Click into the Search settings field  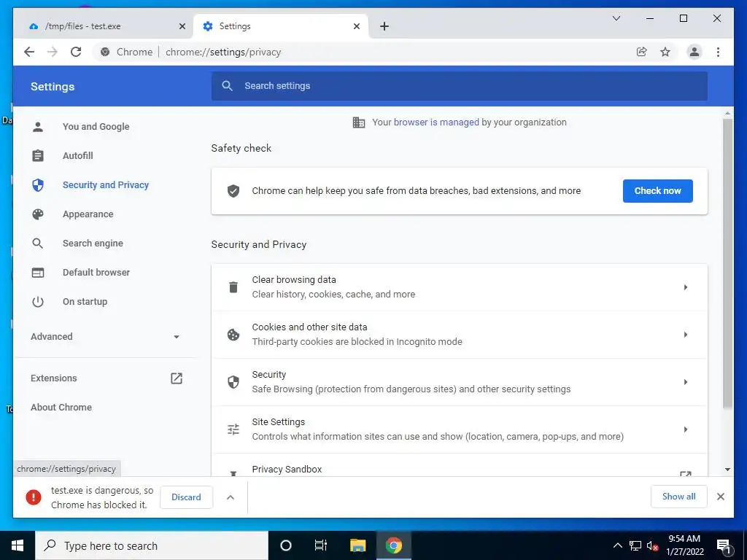tap(460, 86)
